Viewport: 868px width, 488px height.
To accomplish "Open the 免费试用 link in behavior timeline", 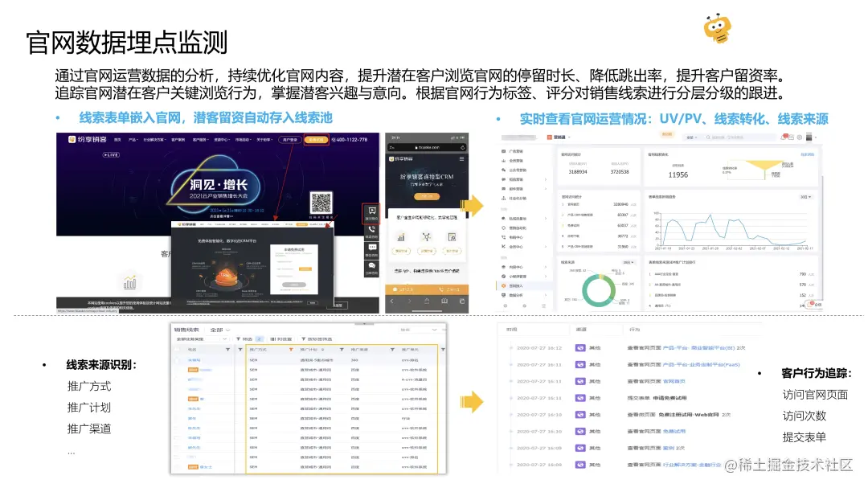I will [674, 432].
